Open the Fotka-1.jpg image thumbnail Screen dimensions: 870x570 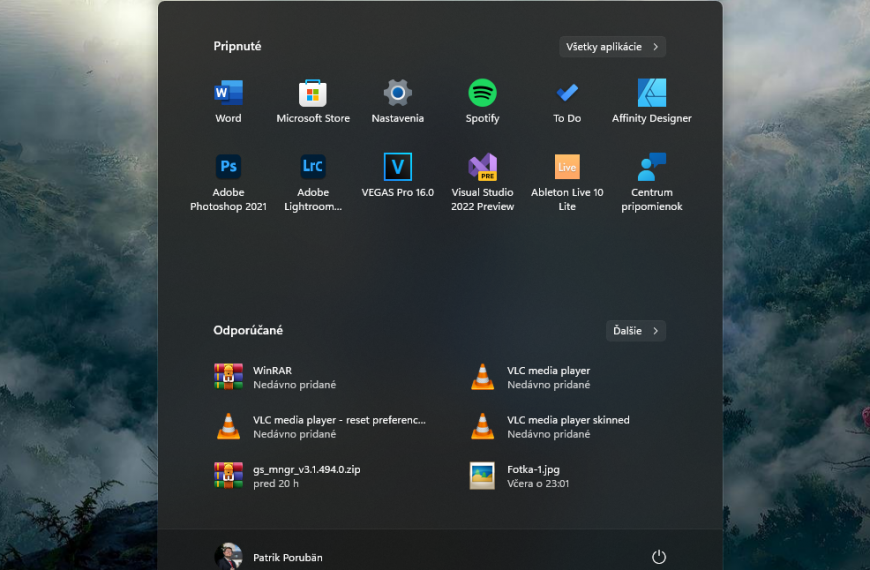[482, 476]
